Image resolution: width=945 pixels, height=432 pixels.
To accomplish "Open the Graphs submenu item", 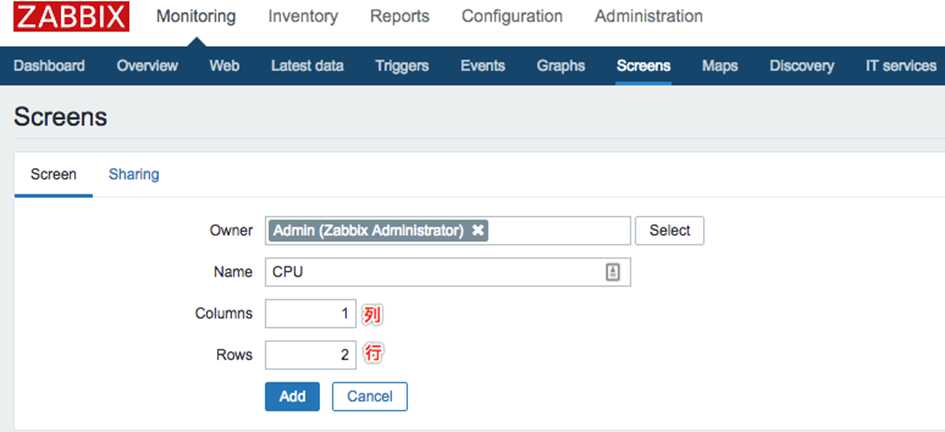I will coord(560,66).
